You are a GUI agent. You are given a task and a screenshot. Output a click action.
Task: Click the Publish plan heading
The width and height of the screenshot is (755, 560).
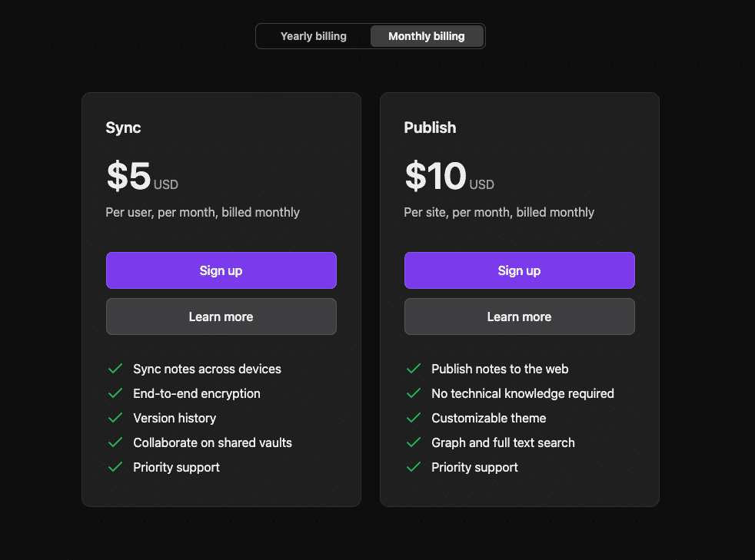click(430, 128)
